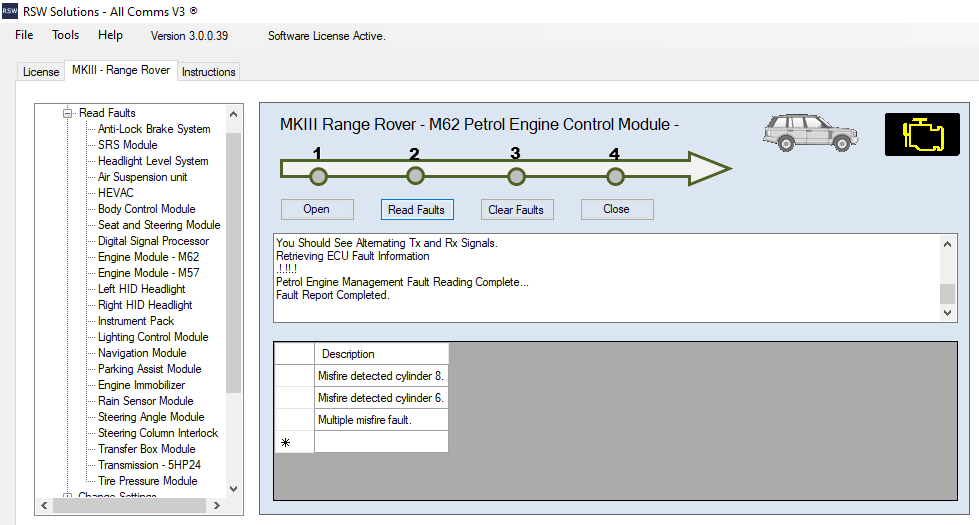Open the Tools menu
The height and width of the screenshot is (525, 979).
pyautogui.click(x=66, y=35)
